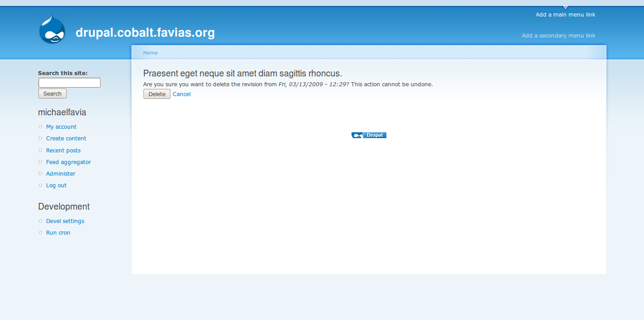The image size is (644, 320).
Task: Click the circle icon beside My account
Action: tap(40, 127)
